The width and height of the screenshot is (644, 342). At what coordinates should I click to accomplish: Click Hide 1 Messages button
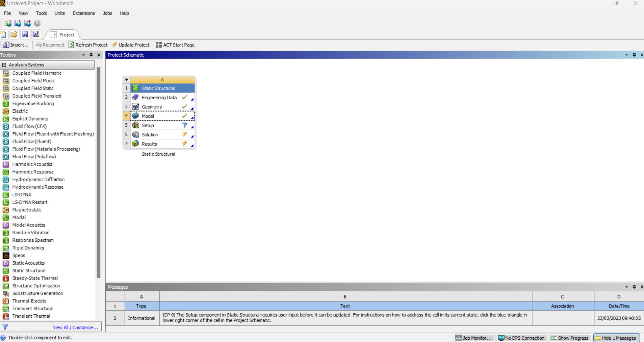pos(616,338)
